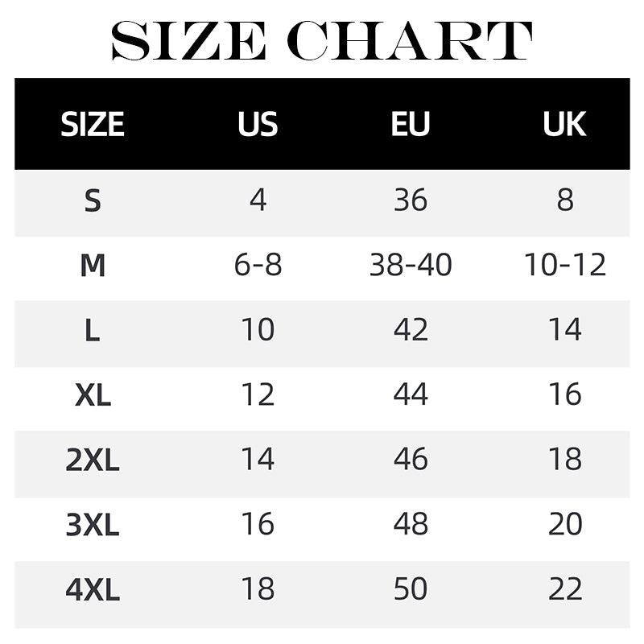Click the EU column header
Screen dimensions: 644x644
(x=411, y=125)
